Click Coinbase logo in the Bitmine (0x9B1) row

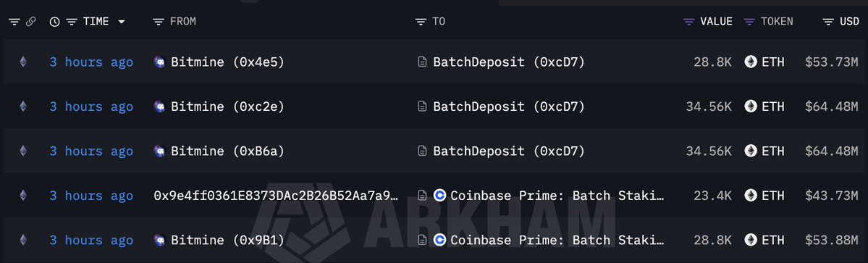439,240
